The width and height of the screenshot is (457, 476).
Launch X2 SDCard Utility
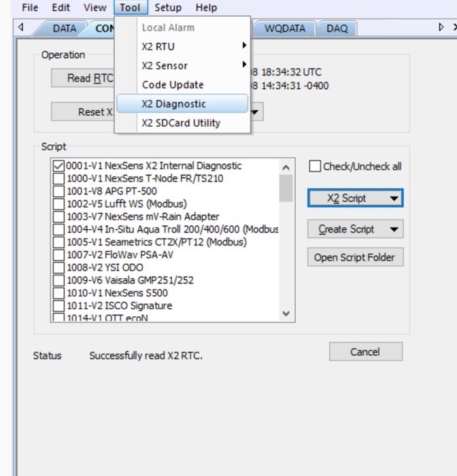[182, 122]
